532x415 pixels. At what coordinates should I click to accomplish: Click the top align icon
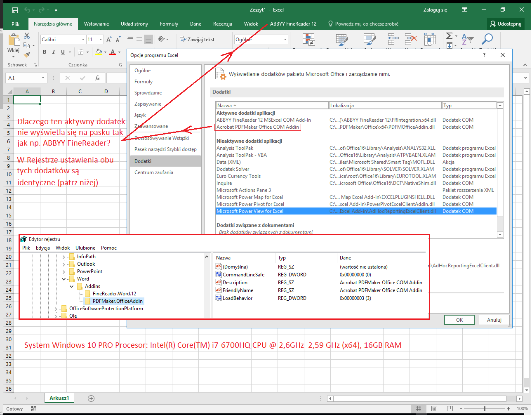click(130, 39)
